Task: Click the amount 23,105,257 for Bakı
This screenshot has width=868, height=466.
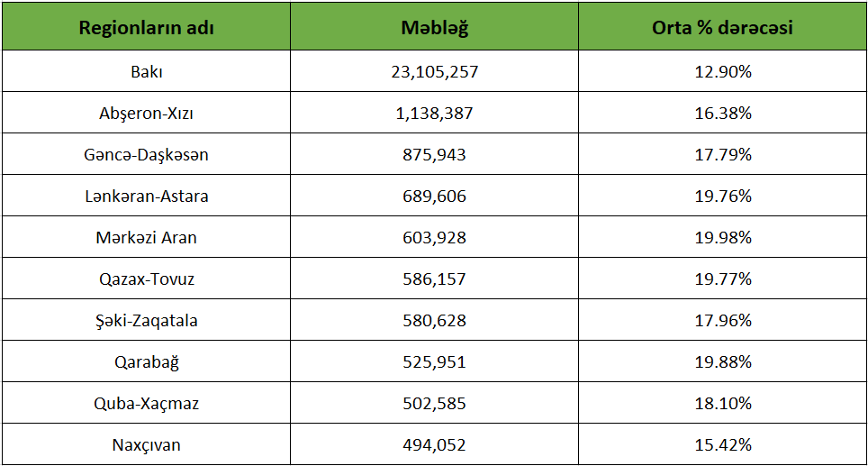Action: pyautogui.click(x=434, y=72)
